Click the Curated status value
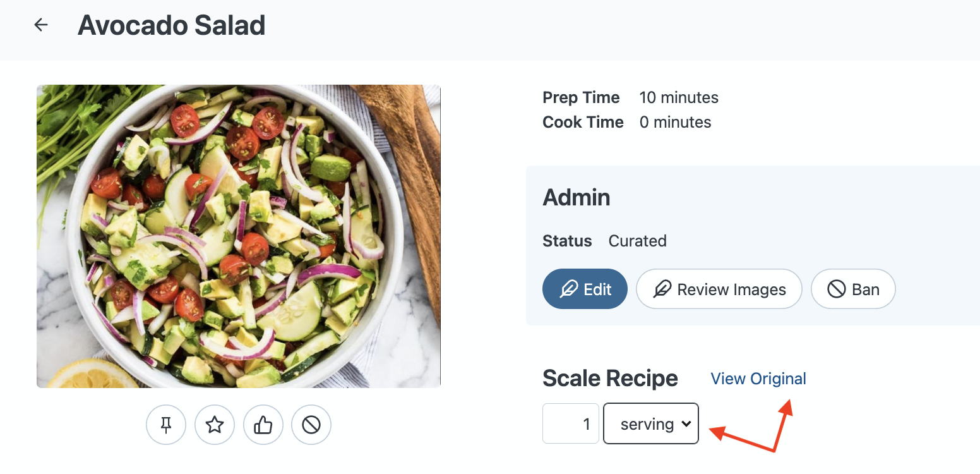This screenshot has height=474, width=980. point(637,241)
